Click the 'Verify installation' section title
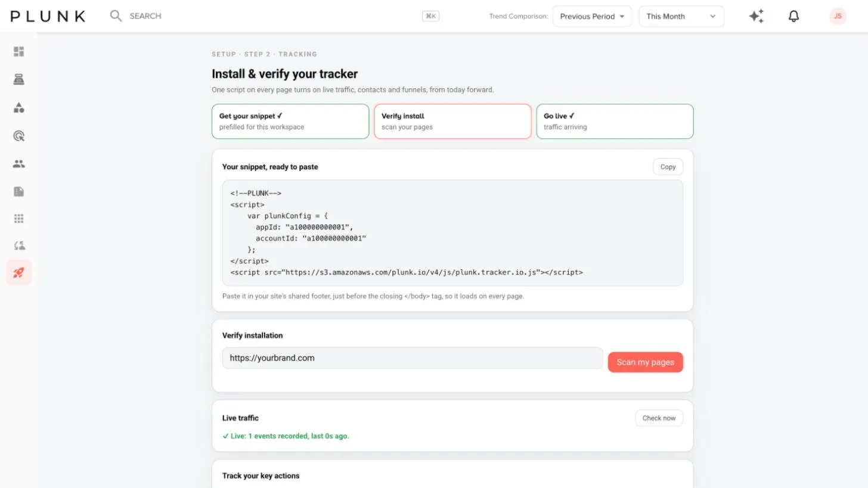The height and width of the screenshot is (488, 868). [252, 335]
